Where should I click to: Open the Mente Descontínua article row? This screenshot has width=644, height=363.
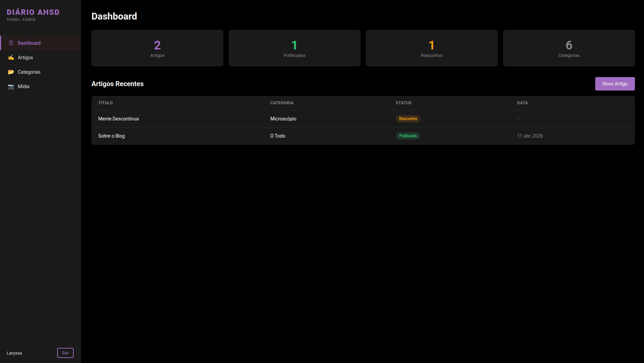click(118, 119)
